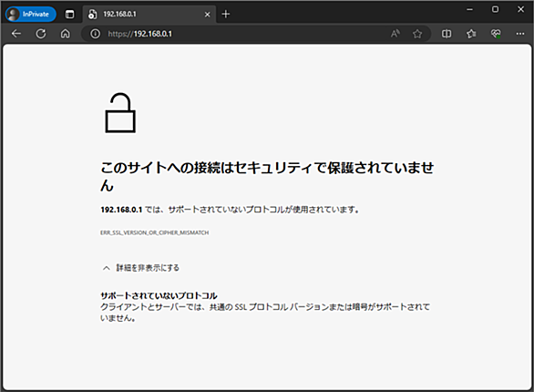View site information icon in address bar
Viewport: 534px width, 392px height.
click(95, 34)
